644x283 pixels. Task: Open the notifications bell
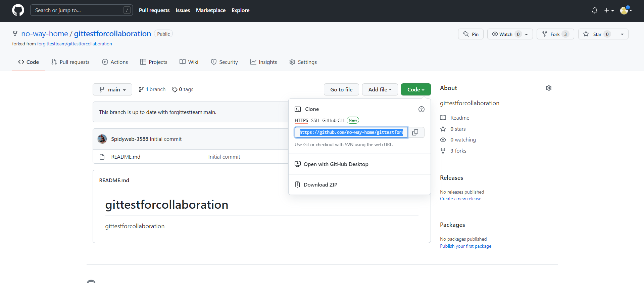tap(594, 10)
